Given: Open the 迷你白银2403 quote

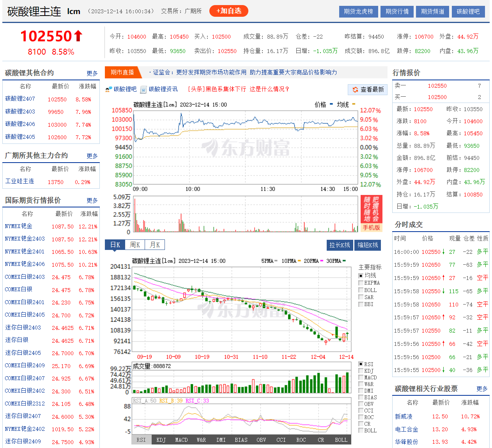Looking at the screenshot, I should [x=23, y=328].
